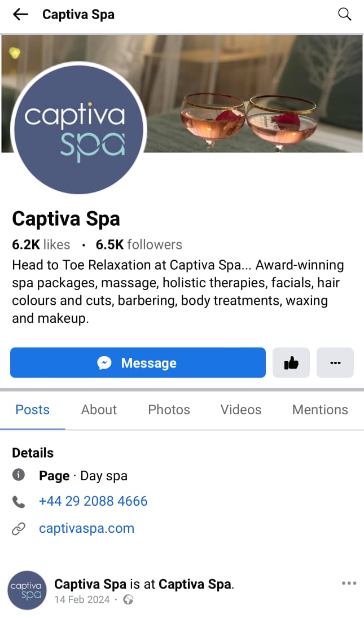Open the cover photo with cocktail glasses
The height and width of the screenshot is (618, 364).
[x=252, y=94]
